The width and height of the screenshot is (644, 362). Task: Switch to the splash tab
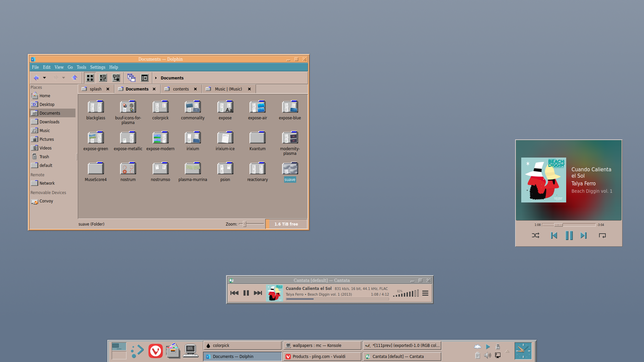96,89
